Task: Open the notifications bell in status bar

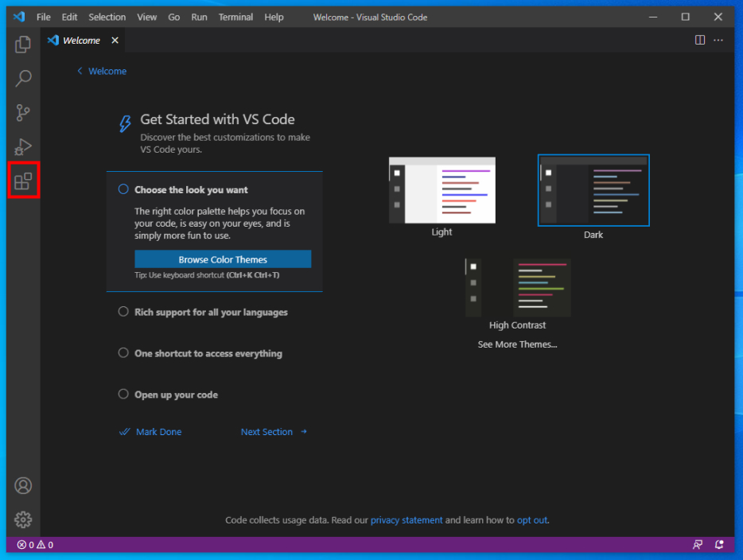Action: (719, 545)
